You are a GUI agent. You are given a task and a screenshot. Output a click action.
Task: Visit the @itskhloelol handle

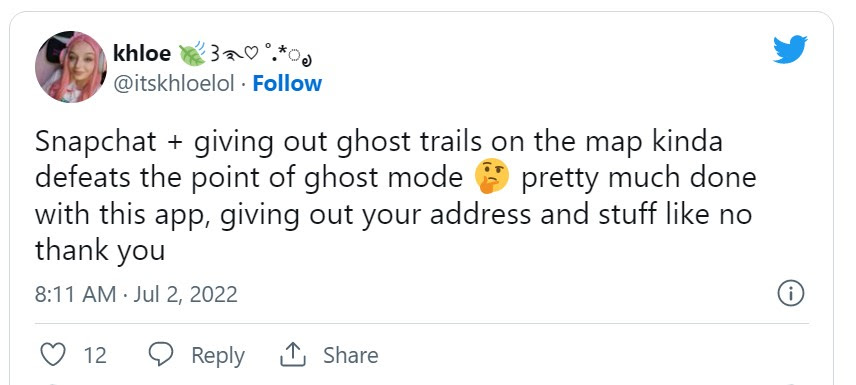pyautogui.click(x=174, y=84)
